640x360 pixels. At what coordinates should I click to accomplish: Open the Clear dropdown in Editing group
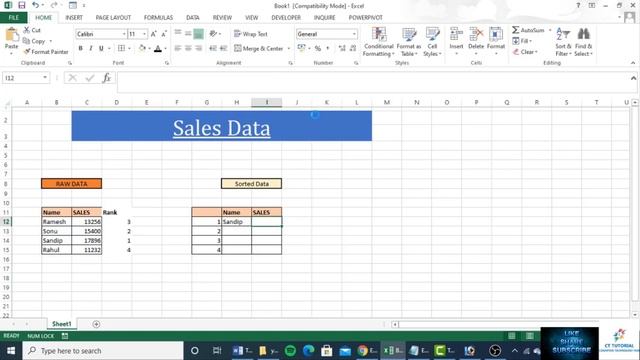click(525, 52)
